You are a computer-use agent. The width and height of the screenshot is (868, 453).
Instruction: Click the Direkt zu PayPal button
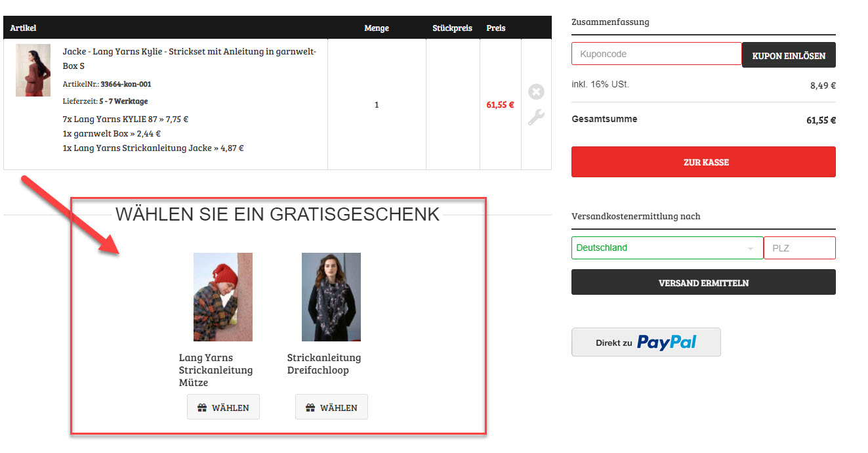[x=646, y=342]
